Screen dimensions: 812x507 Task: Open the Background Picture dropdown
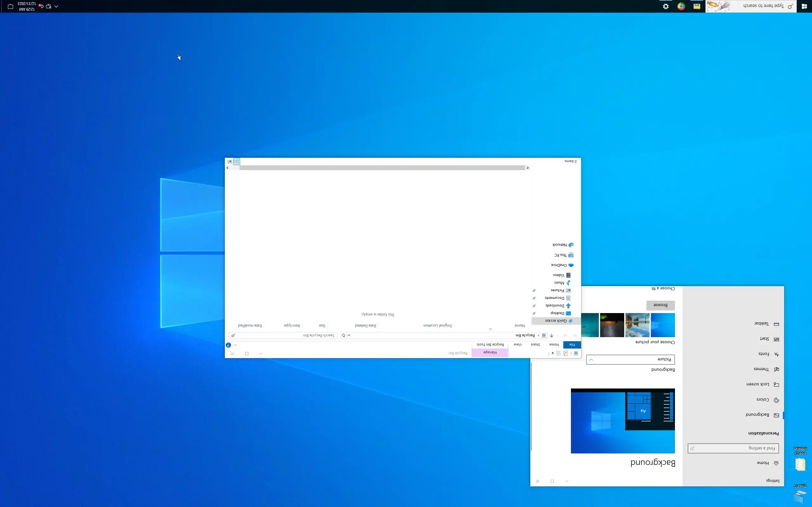[630, 359]
